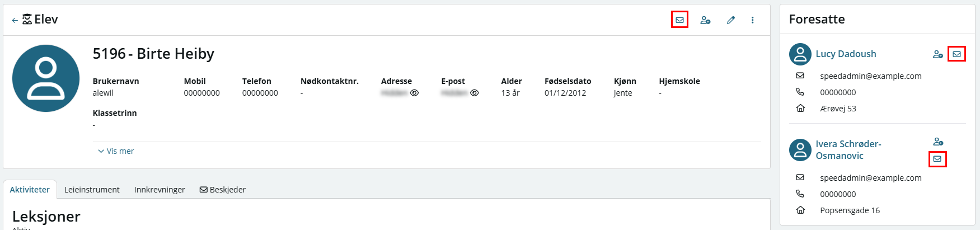The image size is (980, 230).
Task: Open user icon beside Ivera Schrøder-Osmanovic
Action: click(938, 142)
